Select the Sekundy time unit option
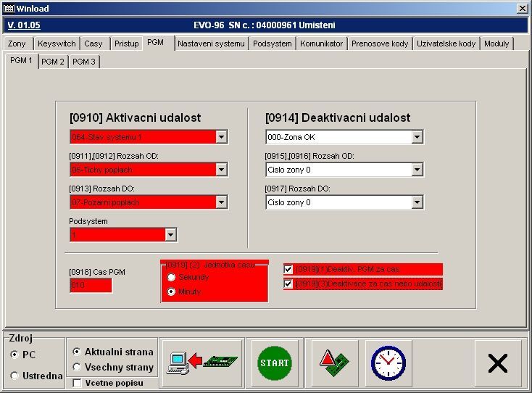Screen dimensions: 532x393 pyautogui.click(x=171, y=277)
